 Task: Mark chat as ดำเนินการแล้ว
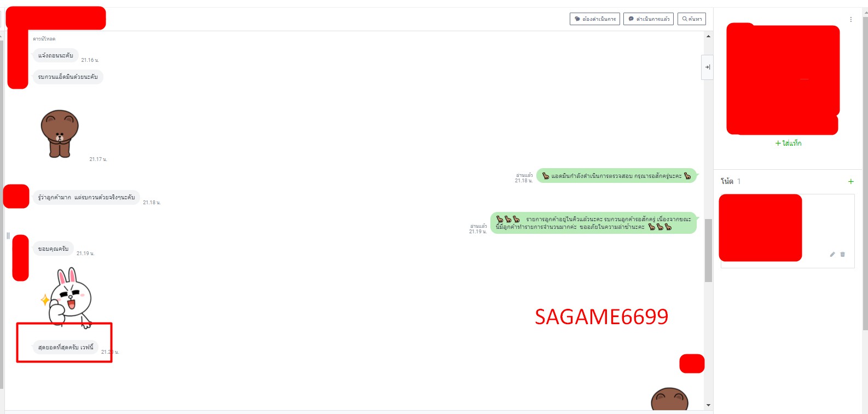click(x=648, y=19)
